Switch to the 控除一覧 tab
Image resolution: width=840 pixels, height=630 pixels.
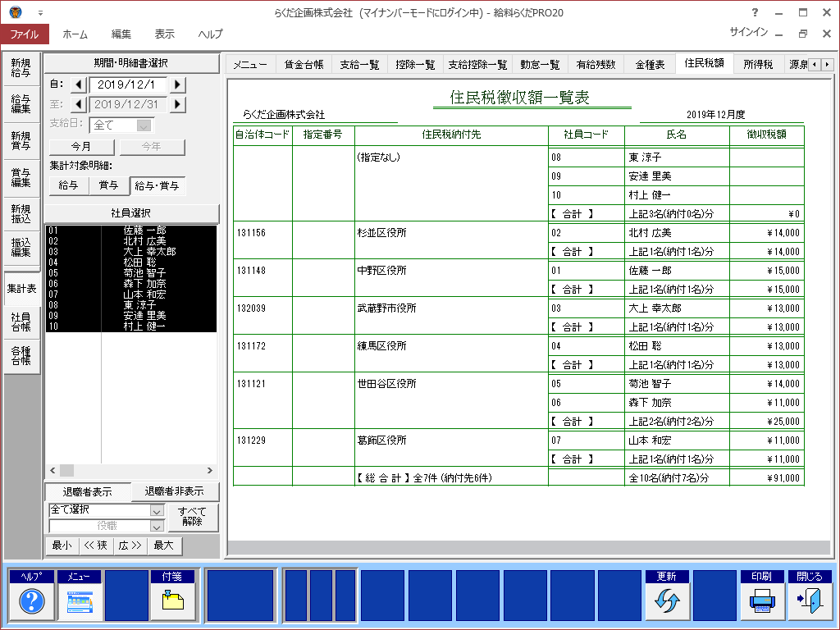pos(415,64)
